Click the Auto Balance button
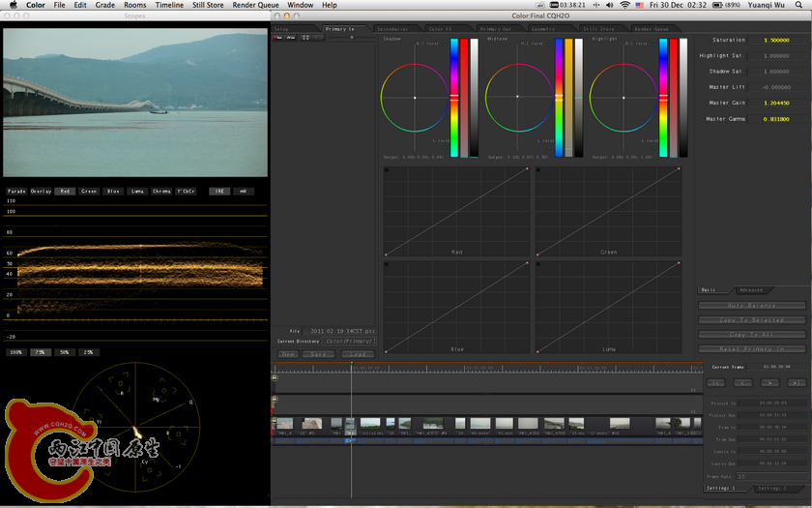Screen dimensions: 812x508 (751, 306)
